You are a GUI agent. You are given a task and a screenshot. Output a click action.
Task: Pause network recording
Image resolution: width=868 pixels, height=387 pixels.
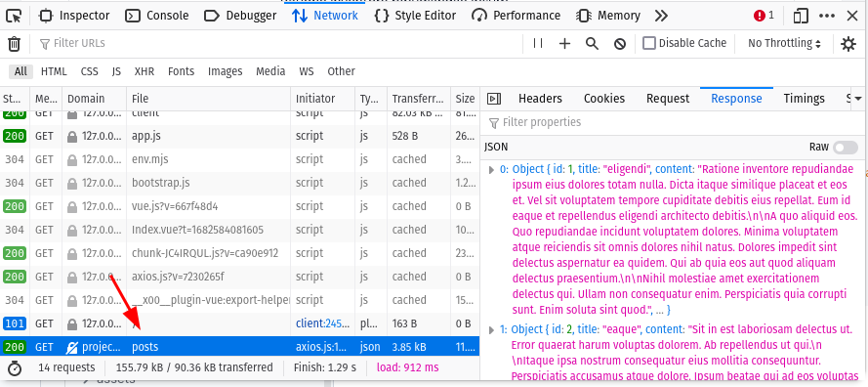point(538,43)
